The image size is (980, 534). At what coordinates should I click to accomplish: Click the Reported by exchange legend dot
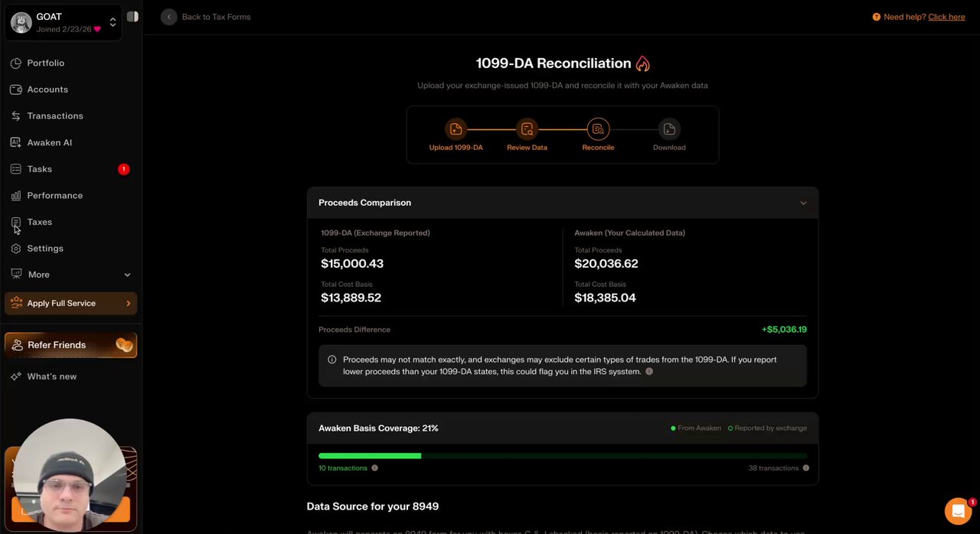[x=730, y=428]
